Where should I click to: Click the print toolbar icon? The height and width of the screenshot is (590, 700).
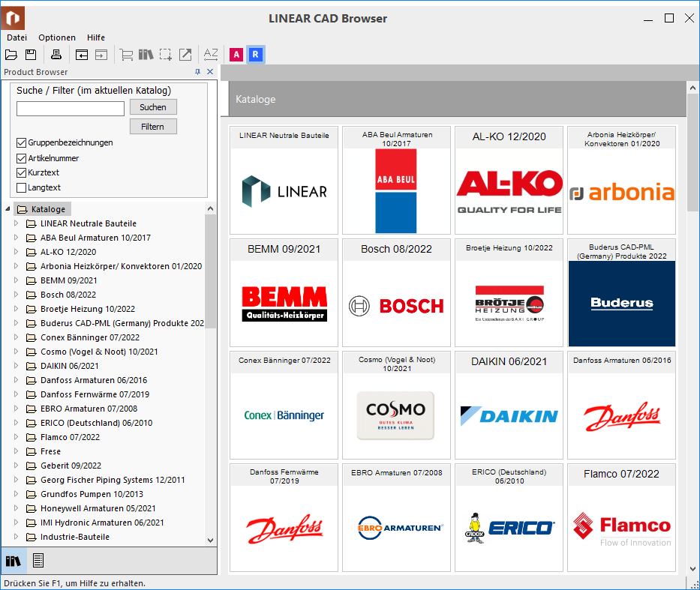(x=56, y=55)
